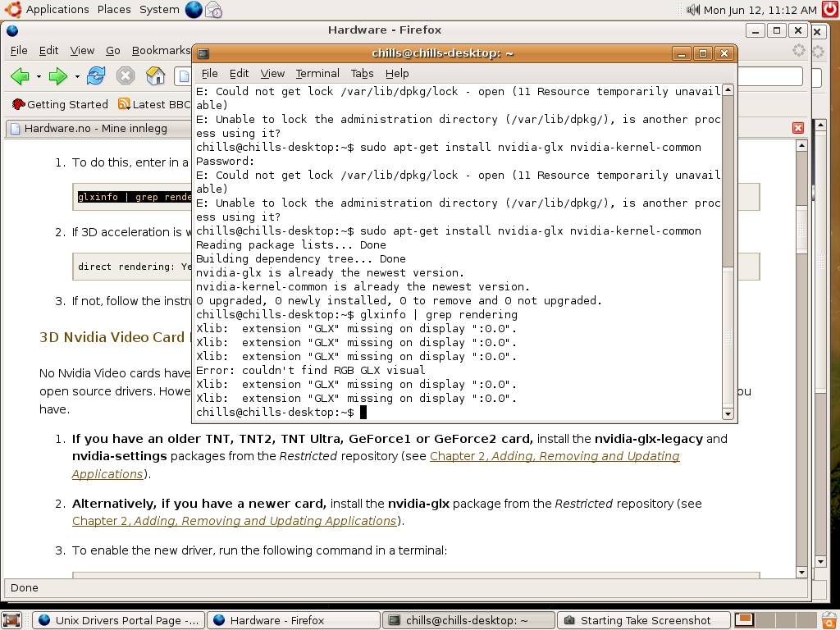
Task: Open the Firefox Go menu
Action: click(113, 50)
